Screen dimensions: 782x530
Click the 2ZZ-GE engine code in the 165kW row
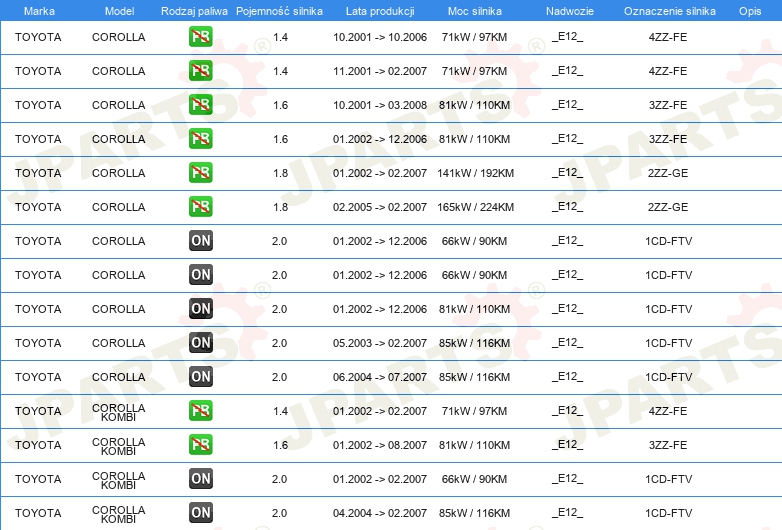pyautogui.click(x=668, y=207)
